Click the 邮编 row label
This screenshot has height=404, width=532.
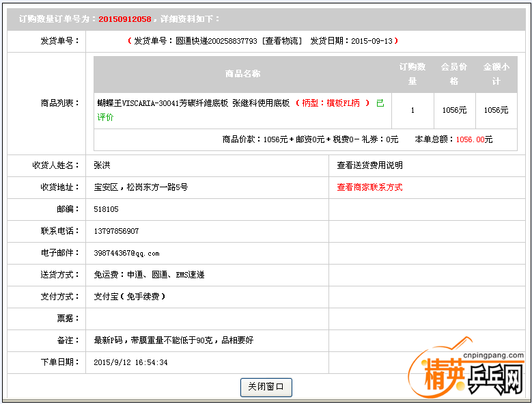point(68,209)
